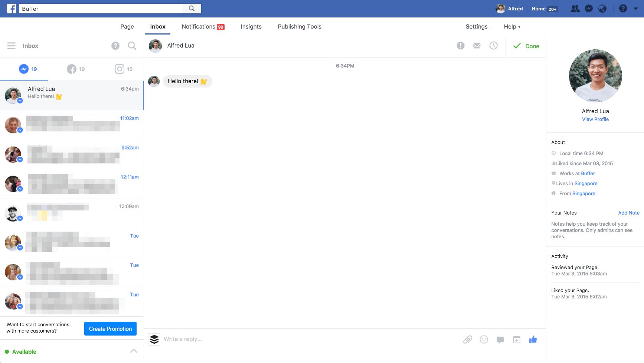Set a follow-up reminder with clock icon
The width and height of the screenshot is (644, 363).
tap(494, 46)
